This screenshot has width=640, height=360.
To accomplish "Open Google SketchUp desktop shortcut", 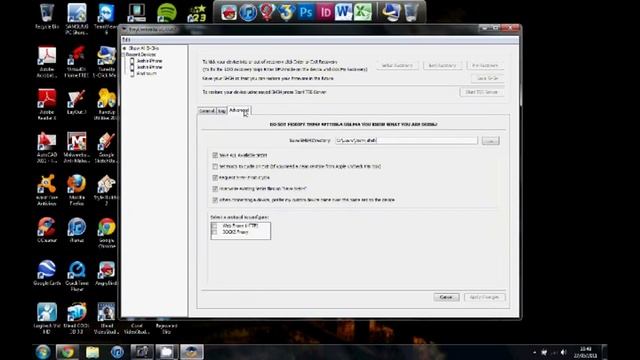I will (x=106, y=147).
